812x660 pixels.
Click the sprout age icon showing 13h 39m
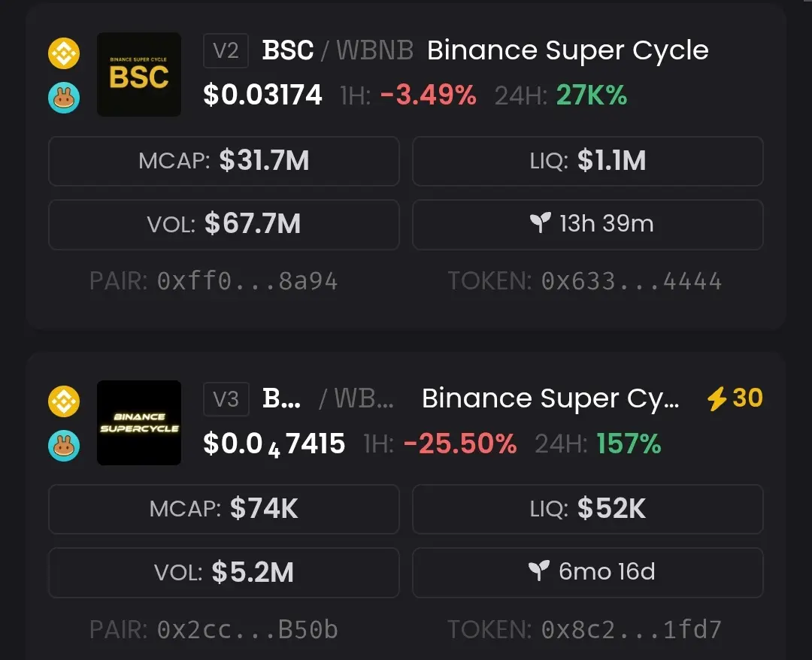(540, 223)
